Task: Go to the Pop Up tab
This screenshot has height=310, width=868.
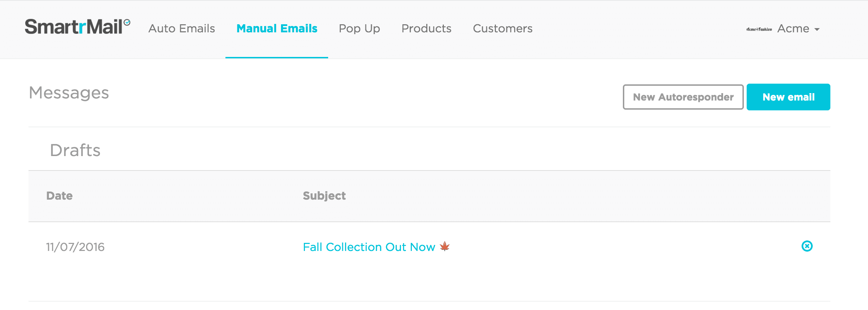Action: 359,28
